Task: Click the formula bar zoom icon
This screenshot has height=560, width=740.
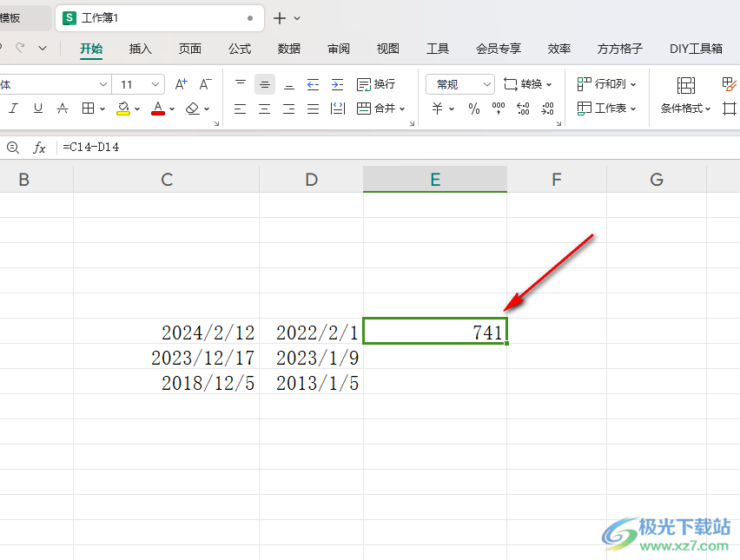Action: click(13, 148)
